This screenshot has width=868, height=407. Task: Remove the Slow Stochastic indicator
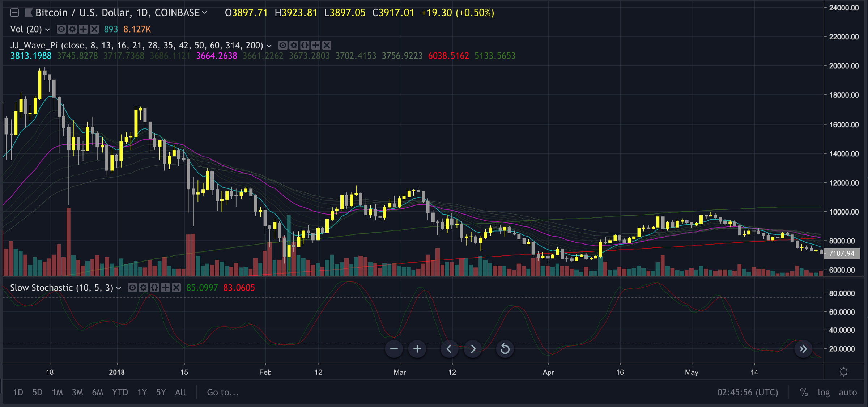point(176,288)
